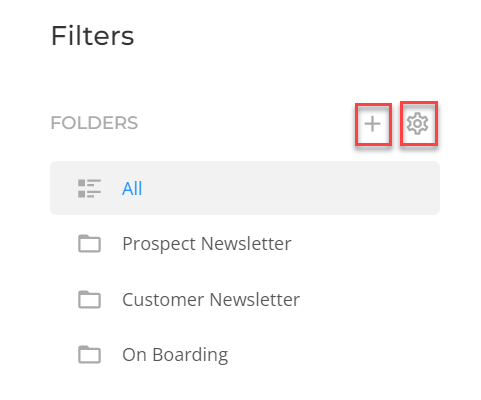Click the word Customer in folder list
Viewport: 481px width, 400px height.
click(163, 299)
